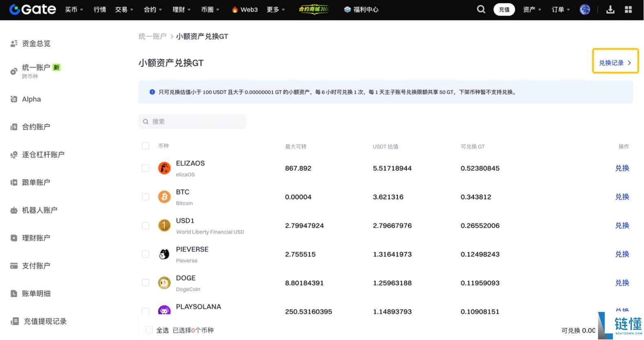644x340 pixels.
Task: Click 兑换 for USD1 row
Action: click(x=622, y=225)
